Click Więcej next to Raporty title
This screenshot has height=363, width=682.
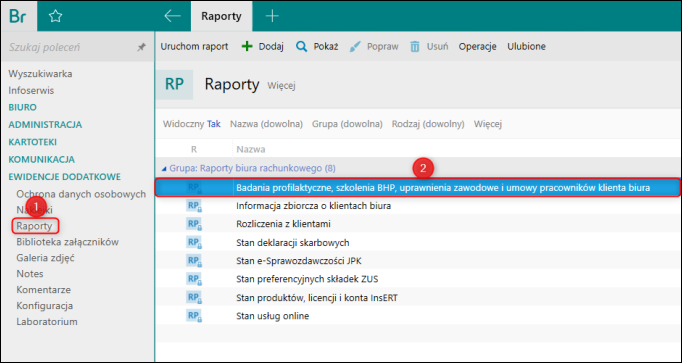point(281,86)
